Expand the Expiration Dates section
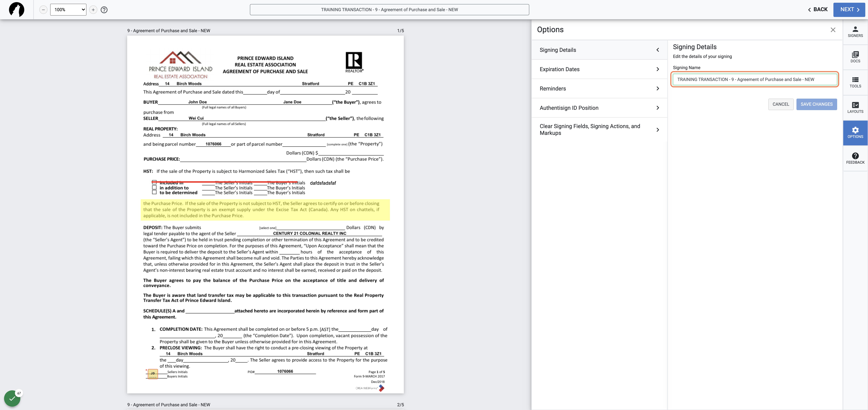The image size is (868, 410). pyautogui.click(x=599, y=69)
